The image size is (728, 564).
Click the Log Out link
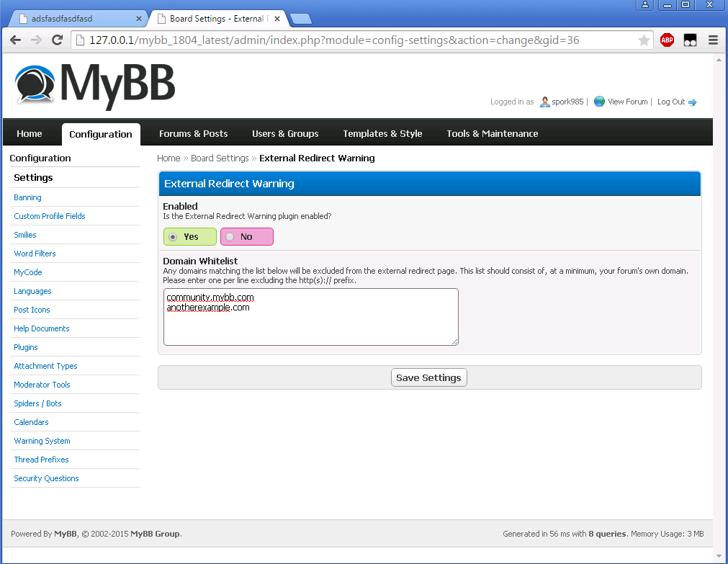coord(671,102)
